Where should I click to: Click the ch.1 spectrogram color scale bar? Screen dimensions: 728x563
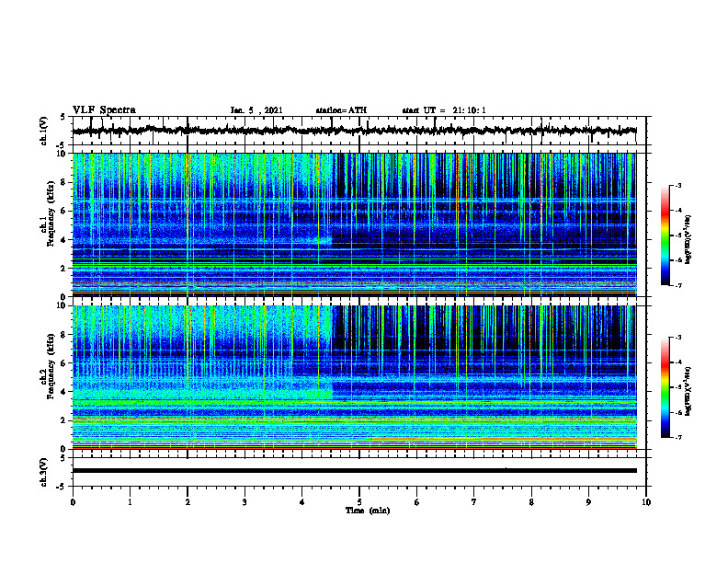(665, 236)
